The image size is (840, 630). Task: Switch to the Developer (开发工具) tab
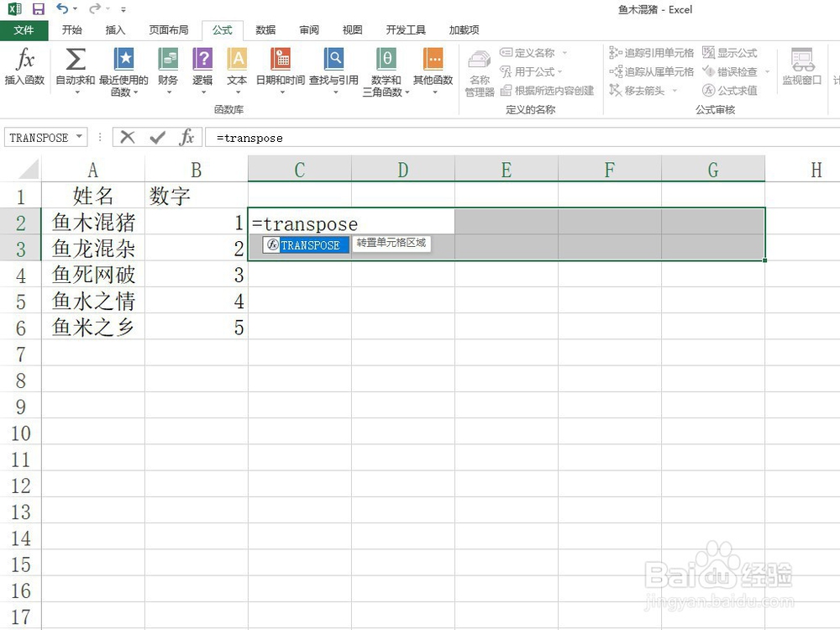406,30
